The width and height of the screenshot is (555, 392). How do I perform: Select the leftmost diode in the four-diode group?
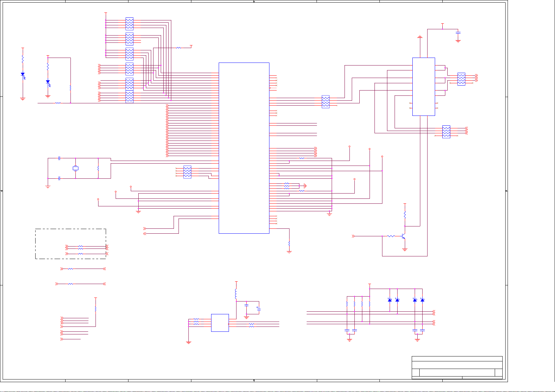(x=390, y=300)
